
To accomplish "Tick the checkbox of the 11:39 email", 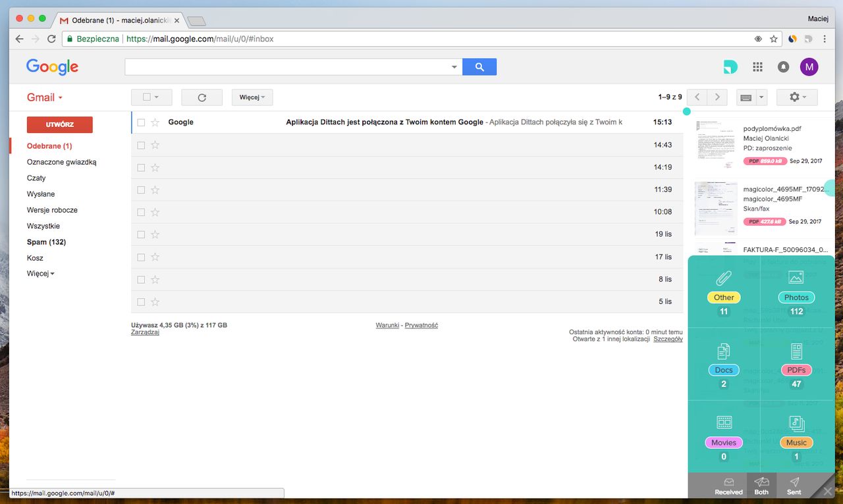I will (x=141, y=189).
